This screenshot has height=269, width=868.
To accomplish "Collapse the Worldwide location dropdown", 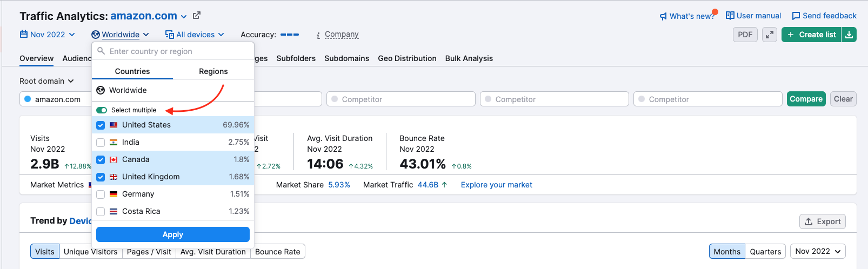I will [x=120, y=35].
